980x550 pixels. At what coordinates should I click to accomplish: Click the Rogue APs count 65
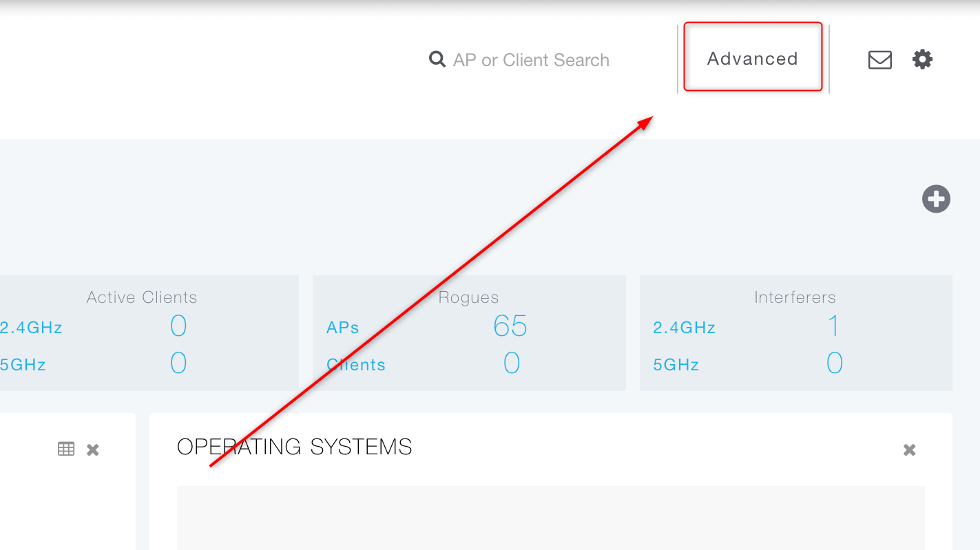(x=510, y=326)
